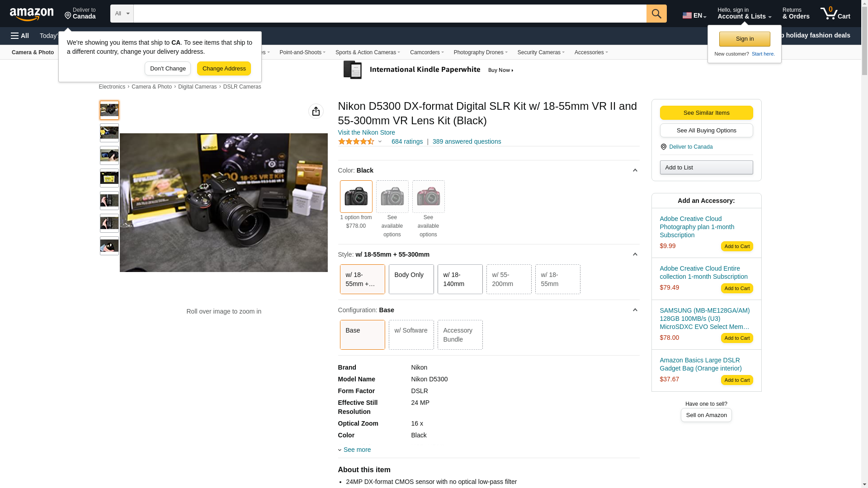Open the All hamburger menu

click(20, 36)
